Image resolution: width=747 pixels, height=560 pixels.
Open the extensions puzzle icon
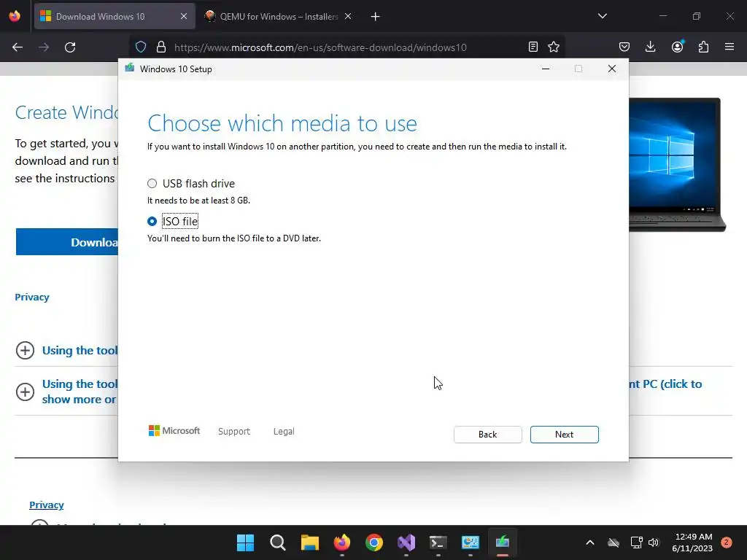703,47
